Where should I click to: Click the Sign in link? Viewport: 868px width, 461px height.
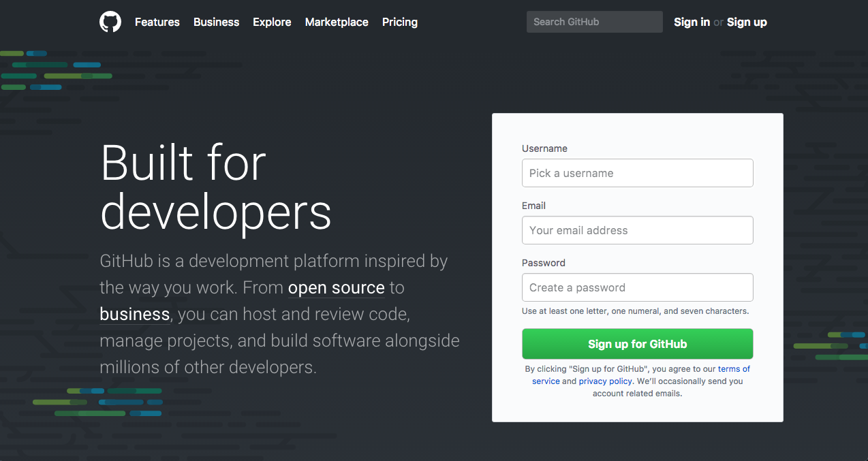tap(692, 22)
